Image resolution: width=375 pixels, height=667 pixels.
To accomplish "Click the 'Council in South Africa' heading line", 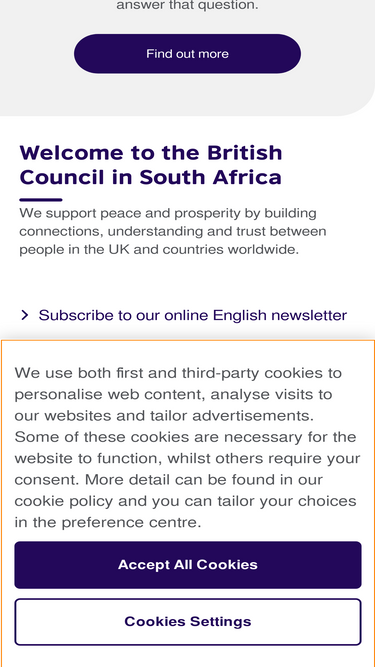I will pos(151,177).
